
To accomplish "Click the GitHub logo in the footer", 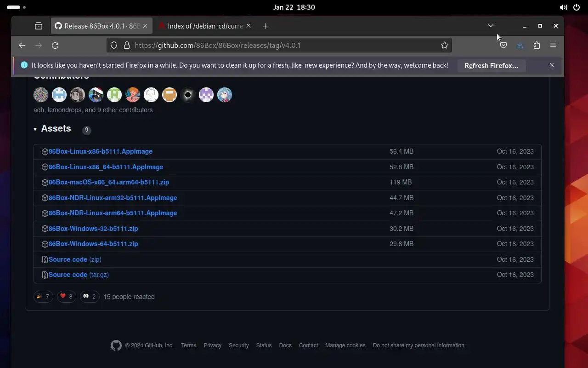I will pyautogui.click(x=116, y=345).
